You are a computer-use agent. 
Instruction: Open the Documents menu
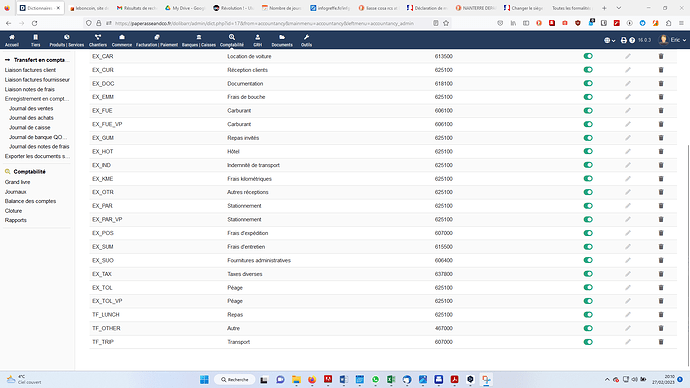click(x=282, y=40)
